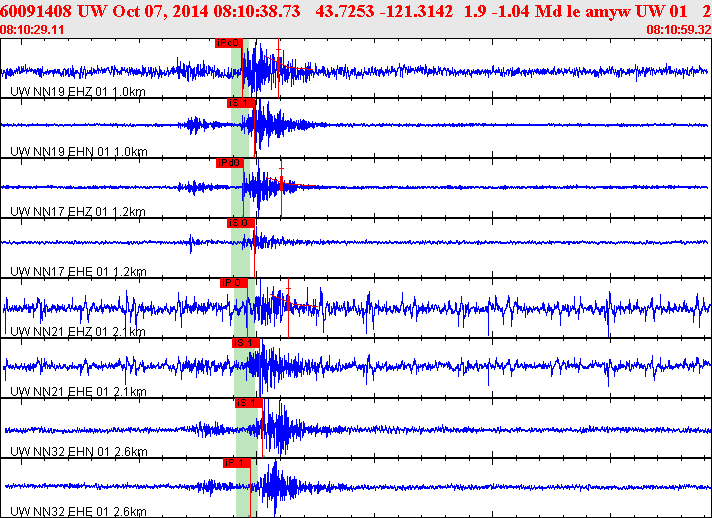Click the latitude value 43.7253
This screenshot has height=518, width=712.
coord(344,11)
